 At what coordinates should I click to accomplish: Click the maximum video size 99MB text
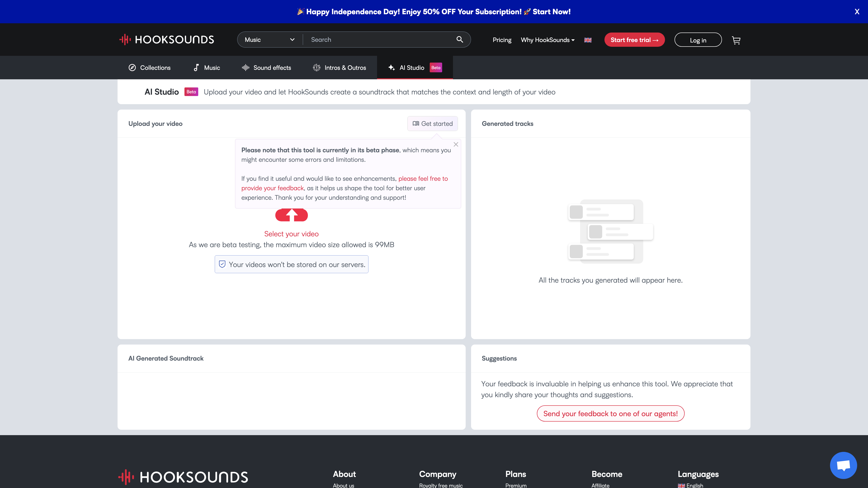(x=291, y=245)
